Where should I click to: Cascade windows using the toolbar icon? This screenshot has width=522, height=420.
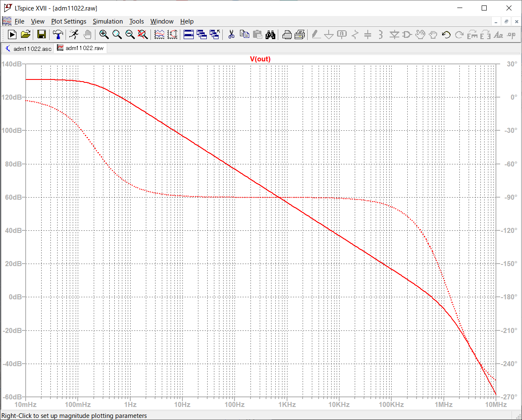pos(202,34)
